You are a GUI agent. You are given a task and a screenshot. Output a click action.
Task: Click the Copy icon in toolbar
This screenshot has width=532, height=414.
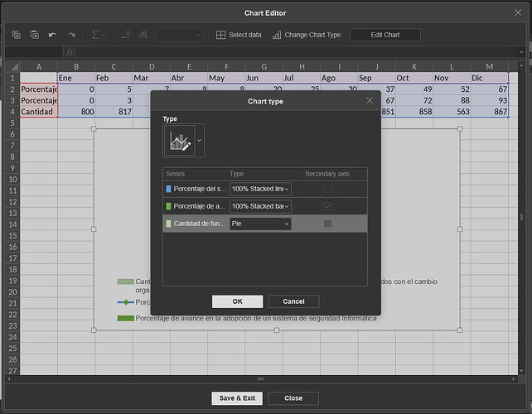coord(17,35)
